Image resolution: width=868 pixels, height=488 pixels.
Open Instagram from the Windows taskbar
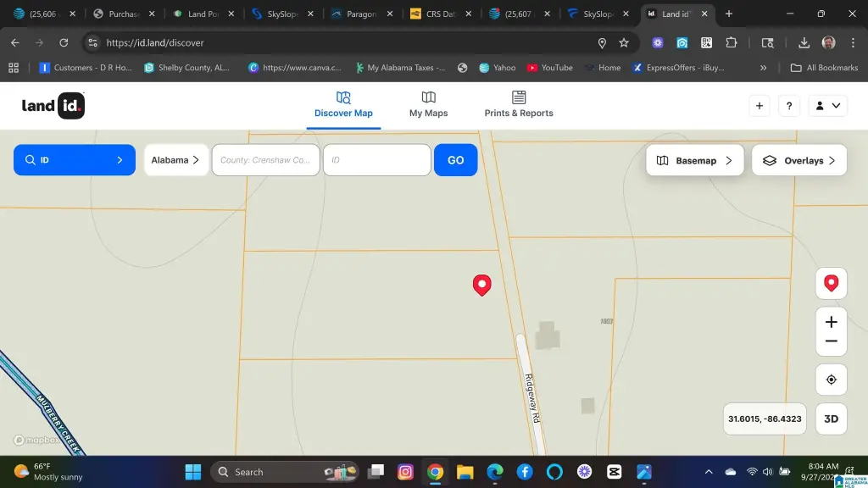click(x=405, y=472)
